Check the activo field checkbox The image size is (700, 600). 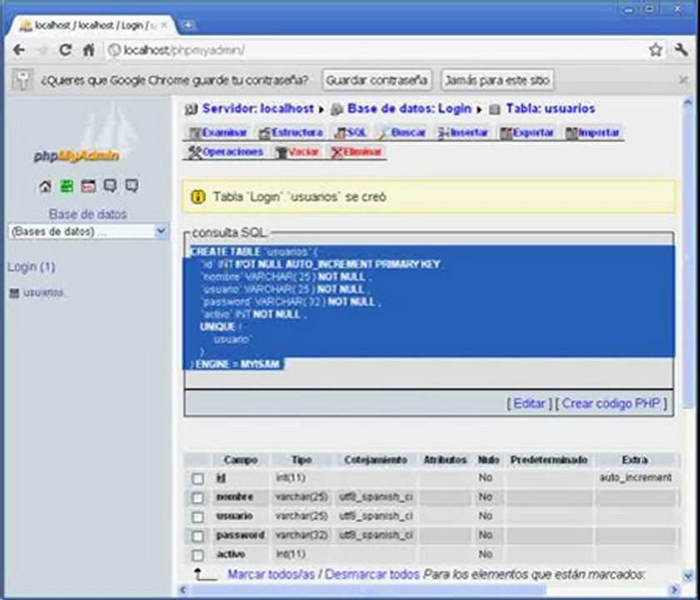click(x=197, y=555)
